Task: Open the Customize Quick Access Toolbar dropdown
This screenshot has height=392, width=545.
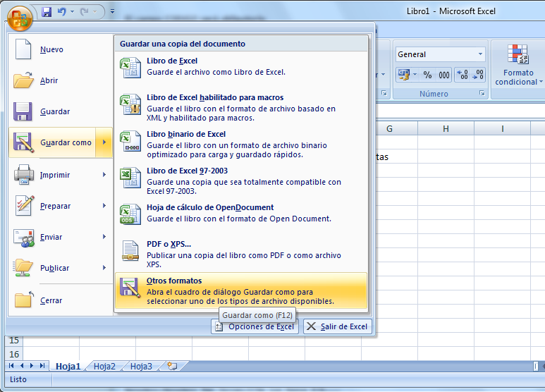Action: click(x=112, y=11)
